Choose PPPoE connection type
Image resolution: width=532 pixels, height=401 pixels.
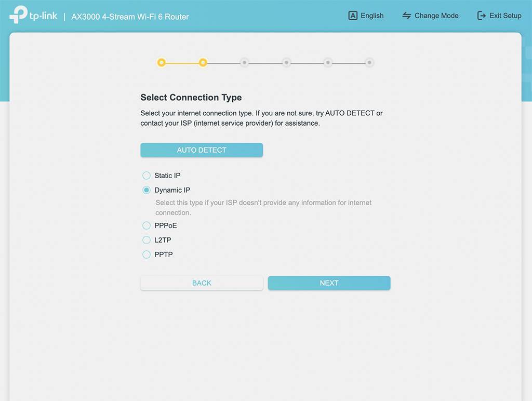(147, 225)
